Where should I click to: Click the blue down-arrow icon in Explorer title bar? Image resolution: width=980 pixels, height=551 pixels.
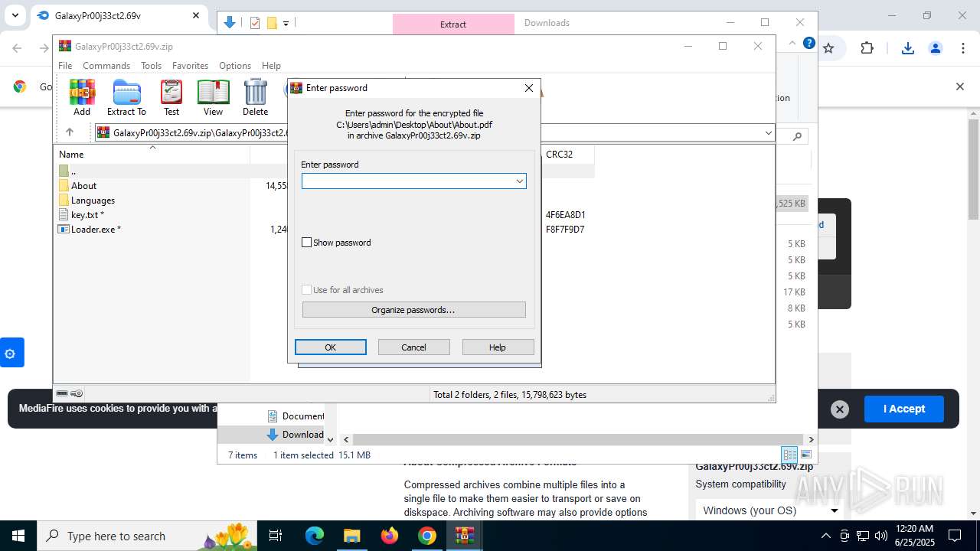[229, 23]
